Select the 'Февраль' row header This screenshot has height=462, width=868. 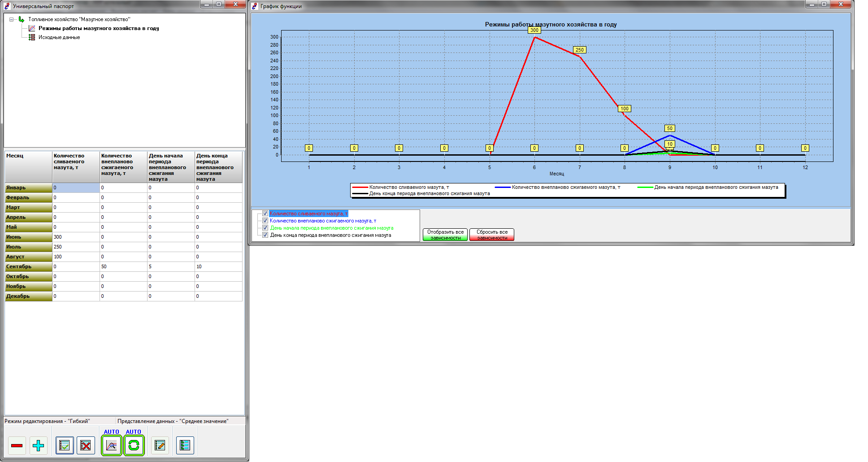28,197
